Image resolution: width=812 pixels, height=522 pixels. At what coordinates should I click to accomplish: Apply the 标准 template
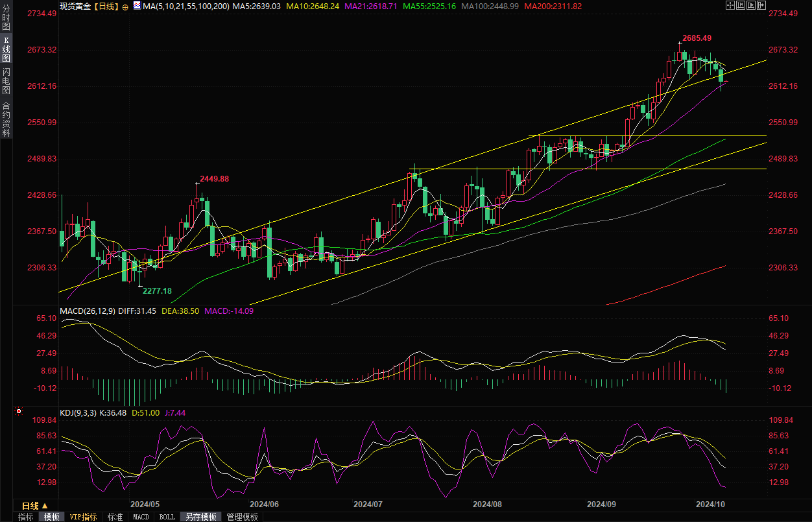click(115, 517)
